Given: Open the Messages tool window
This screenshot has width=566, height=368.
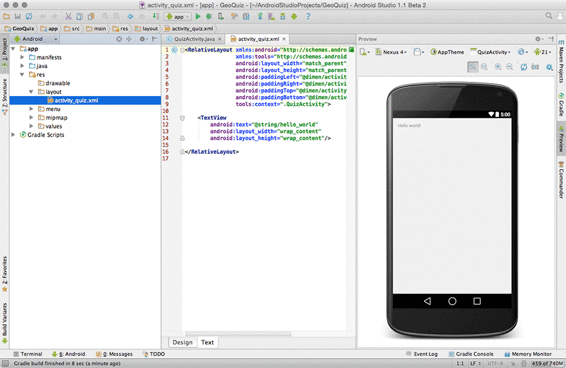Looking at the screenshot, I should (x=114, y=354).
